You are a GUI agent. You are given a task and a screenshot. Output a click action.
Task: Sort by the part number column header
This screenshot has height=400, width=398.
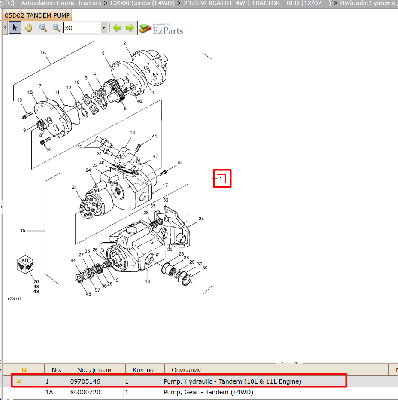[95, 370]
